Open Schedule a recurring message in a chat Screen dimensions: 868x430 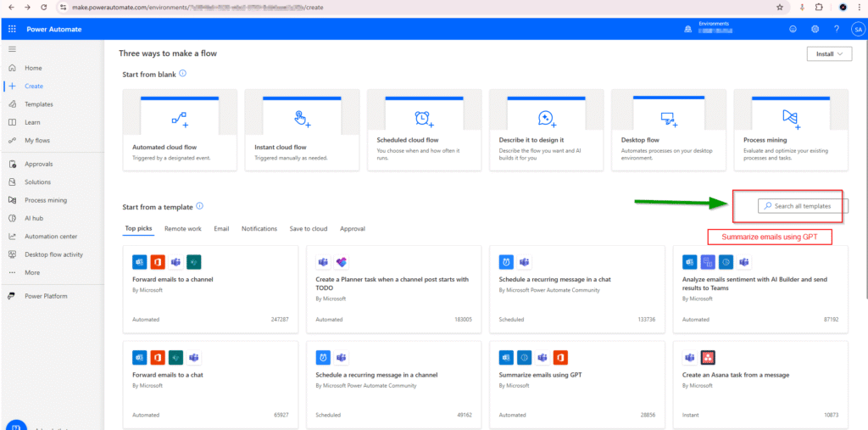577,289
